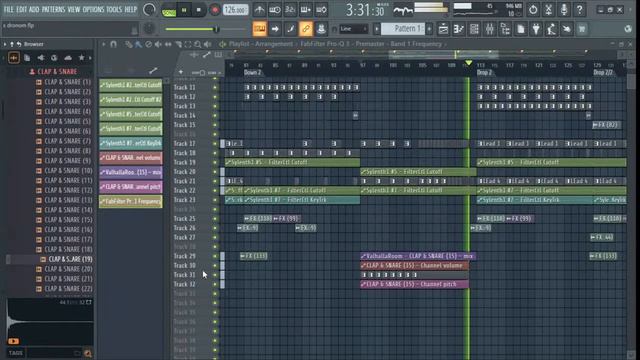Image resolution: width=640 pixels, height=360 pixels.
Task: Mute Track 25 with its green dot
Action: (x=215, y=219)
